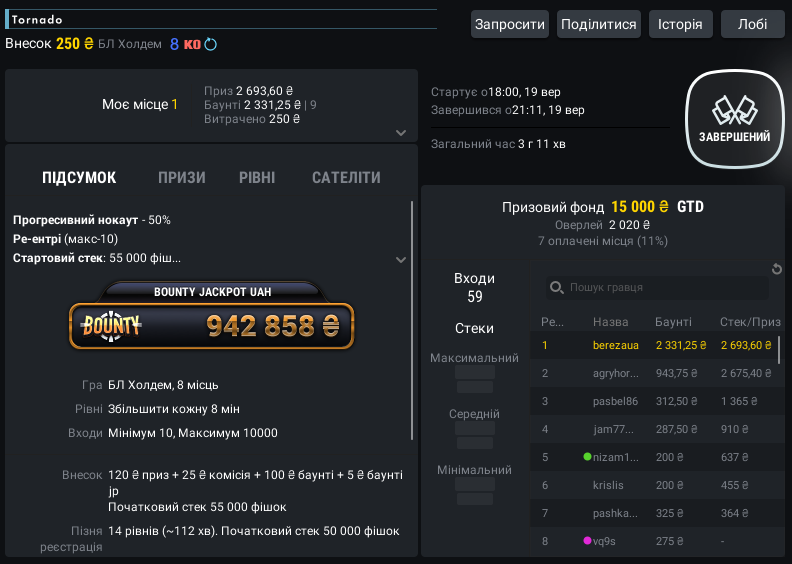The image size is (792, 564).
Task: Click the player list scrollbar
Action: tap(779, 350)
